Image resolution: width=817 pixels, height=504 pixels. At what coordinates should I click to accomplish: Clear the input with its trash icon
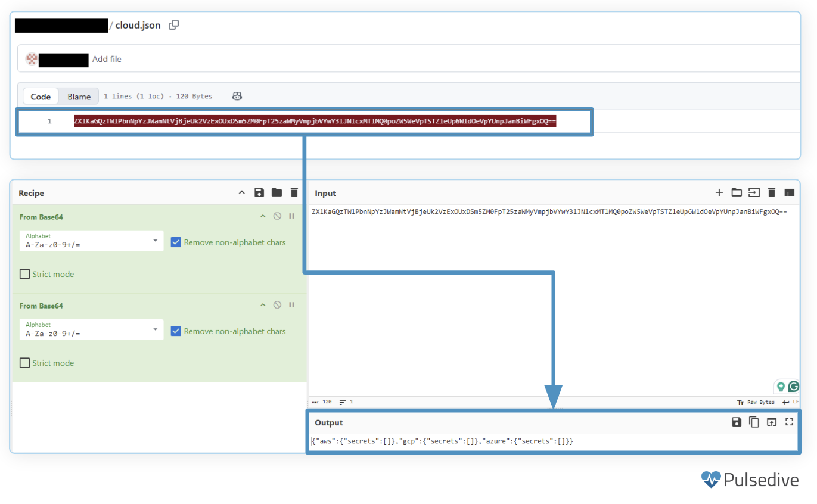click(772, 192)
